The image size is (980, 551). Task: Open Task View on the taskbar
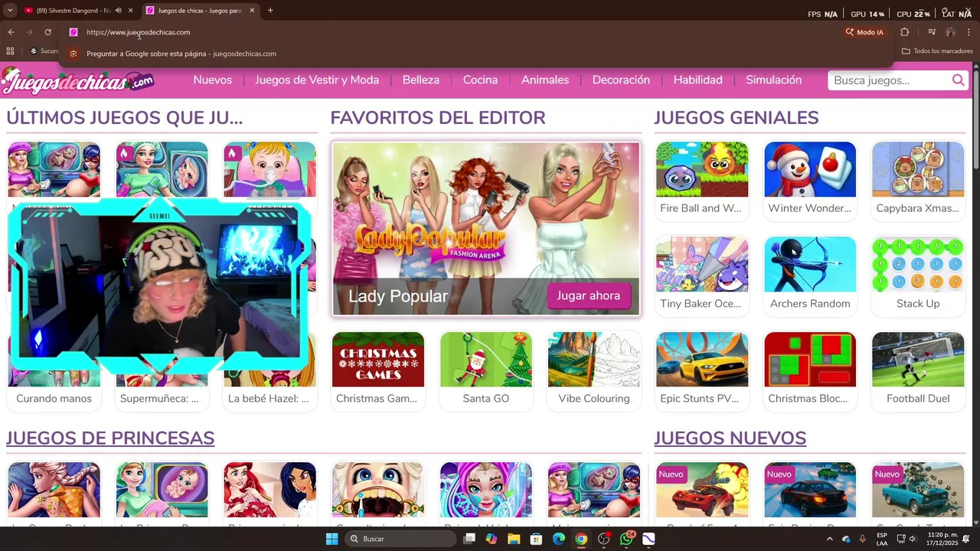point(469,539)
